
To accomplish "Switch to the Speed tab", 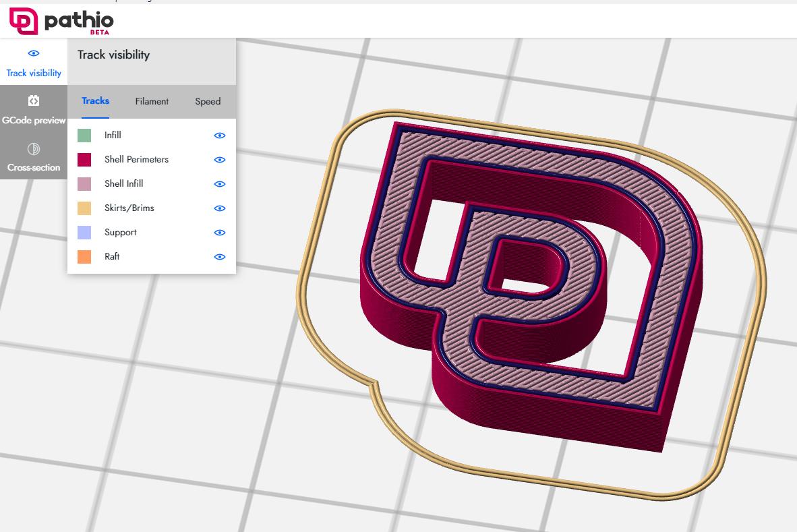I will 208,101.
